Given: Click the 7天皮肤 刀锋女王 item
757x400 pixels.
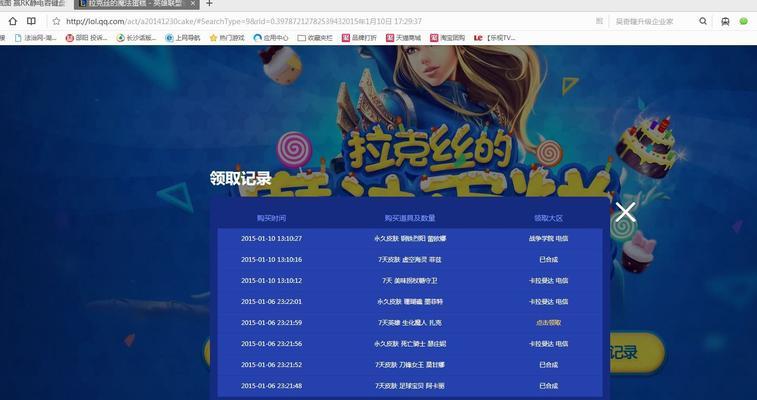Looking at the screenshot, I should point(410,365).
